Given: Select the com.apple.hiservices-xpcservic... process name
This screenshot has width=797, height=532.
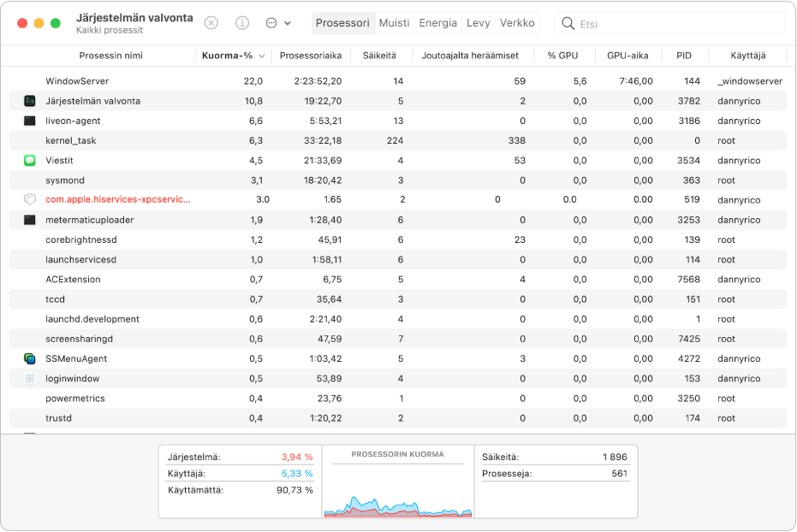Looking at the screenshot, I should [118, 199].
